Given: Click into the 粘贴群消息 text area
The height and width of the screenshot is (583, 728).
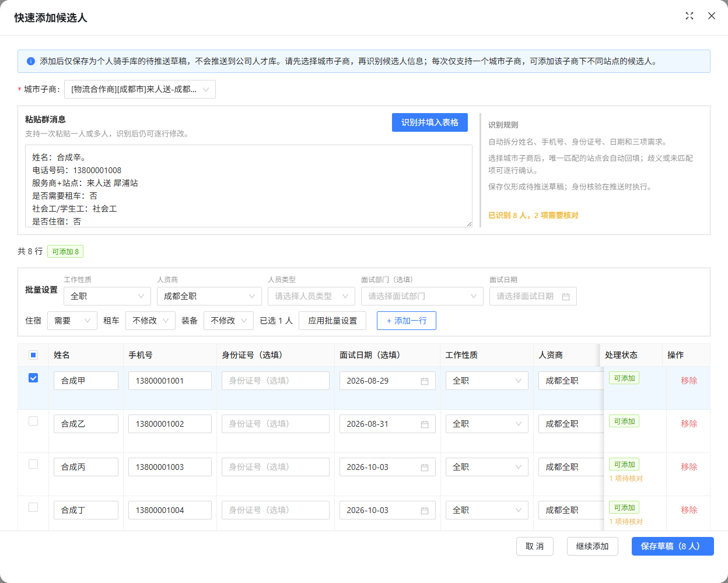Looking at the screenshot, I should [249, 186].
